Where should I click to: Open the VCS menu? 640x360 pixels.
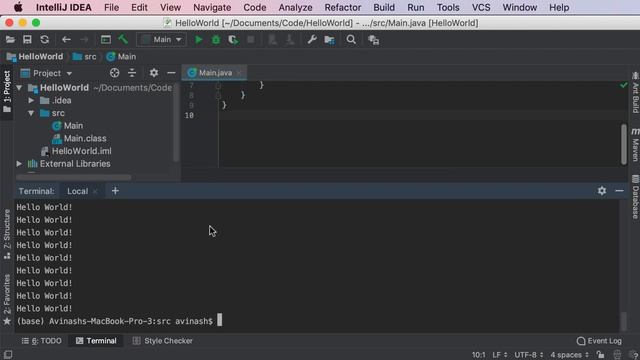(x=481, y=7)
